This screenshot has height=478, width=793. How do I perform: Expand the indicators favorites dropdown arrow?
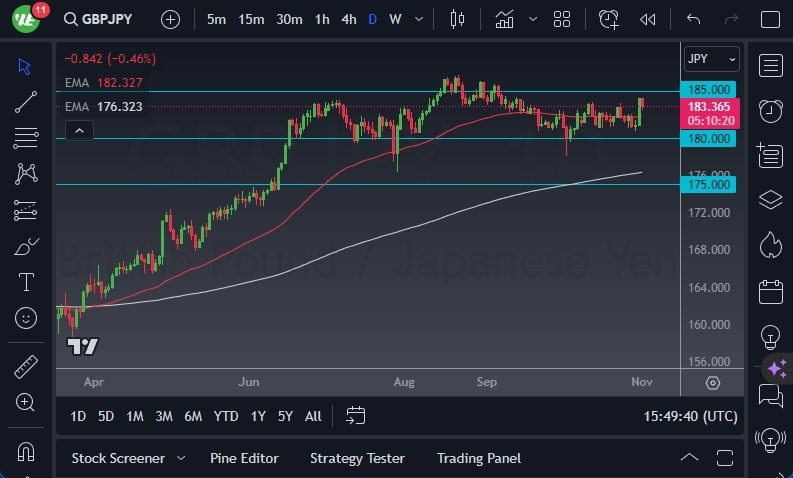coord(533,19)
